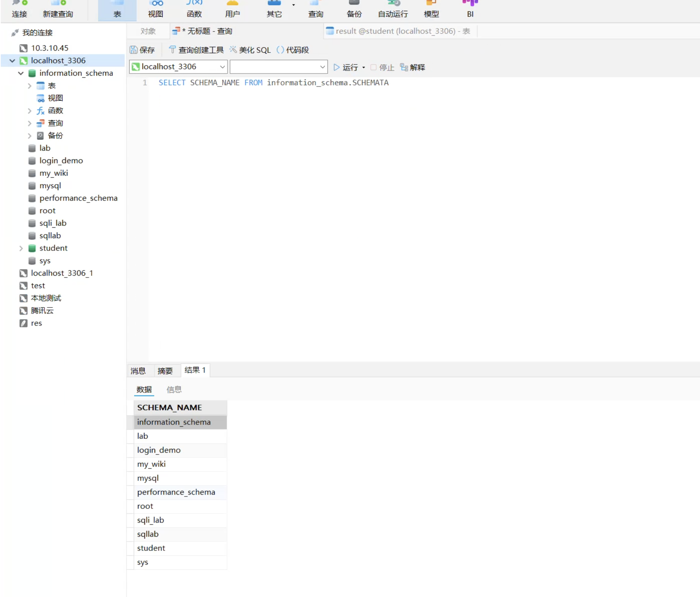Click the 备份 (Backup) toolbar icon
The height and width of the screenshot is (597, 700).
pos(354,10)
